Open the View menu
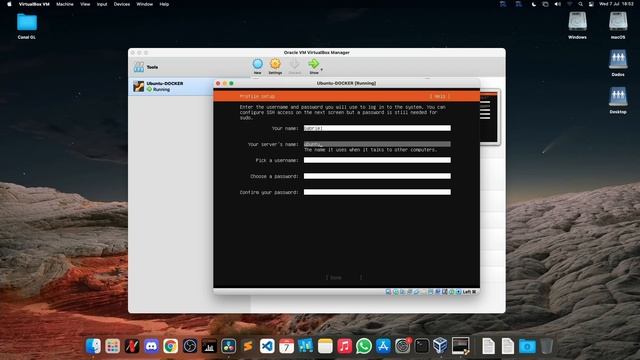640x360 pixels. [85, 4]
